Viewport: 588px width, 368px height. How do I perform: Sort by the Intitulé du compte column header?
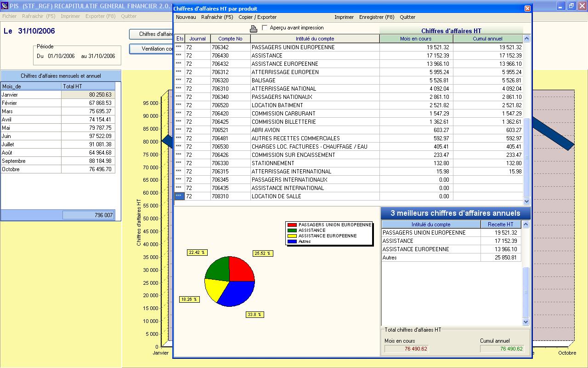pyautogui.click(x=315, y=39)
